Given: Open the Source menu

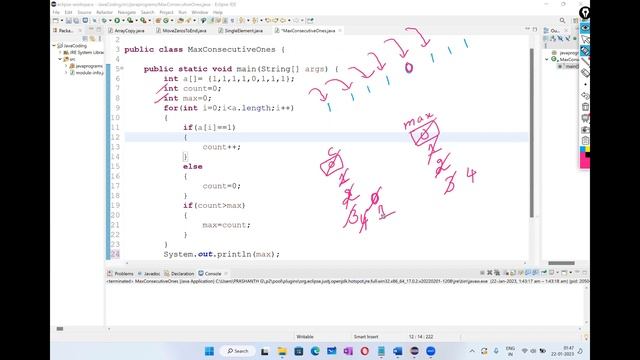Looking at the screenshot, I should tap(84, 12).
